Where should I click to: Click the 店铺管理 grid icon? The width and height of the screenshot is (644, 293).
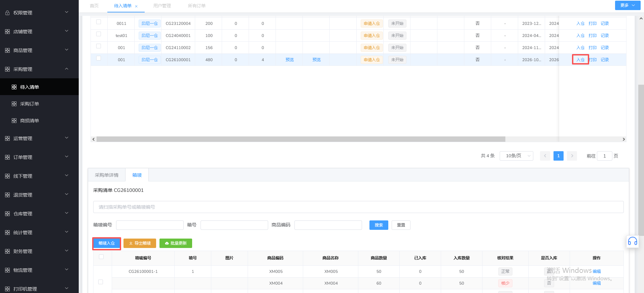tap(7, 32)
